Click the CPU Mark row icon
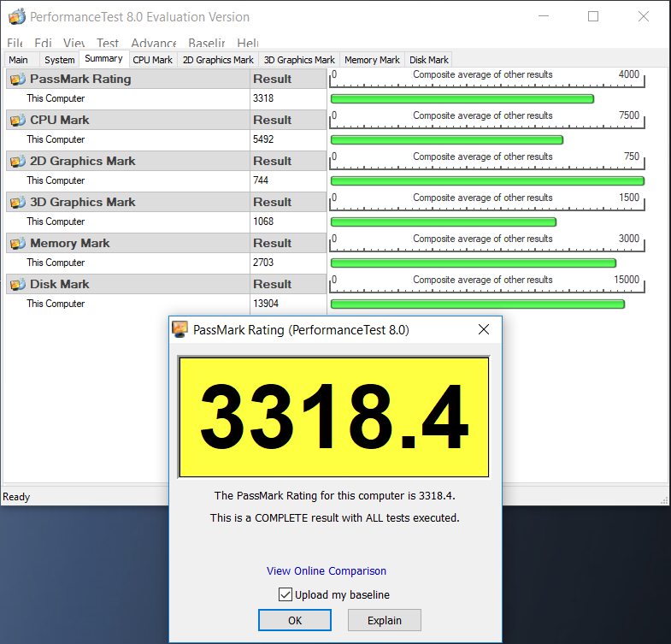This screenshot has width=671, height=644. (17, 121)
